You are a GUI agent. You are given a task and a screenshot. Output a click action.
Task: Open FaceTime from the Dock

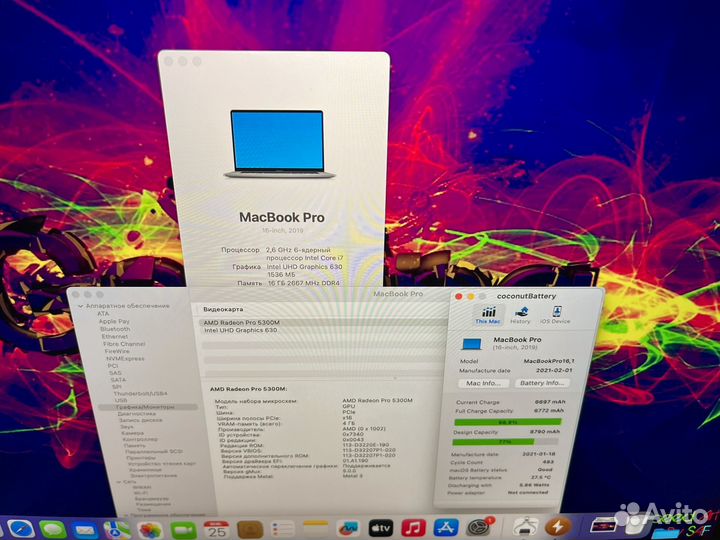[x=183, y=531]
